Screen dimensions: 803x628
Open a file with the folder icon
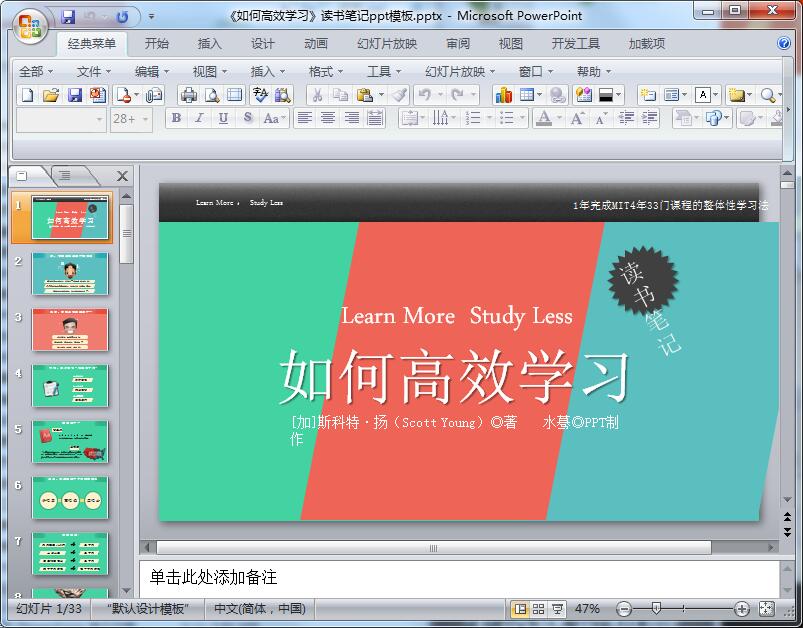pyautogui.click(x=51, y=95)
